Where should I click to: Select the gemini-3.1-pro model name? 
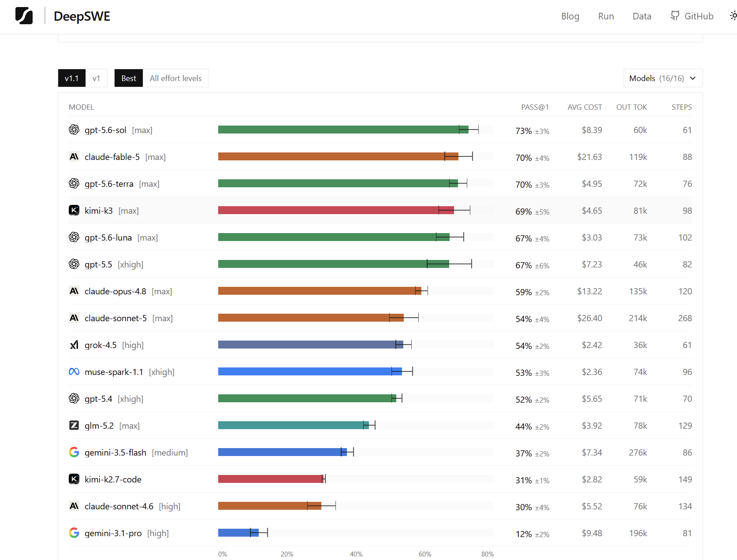coord(113,533)
